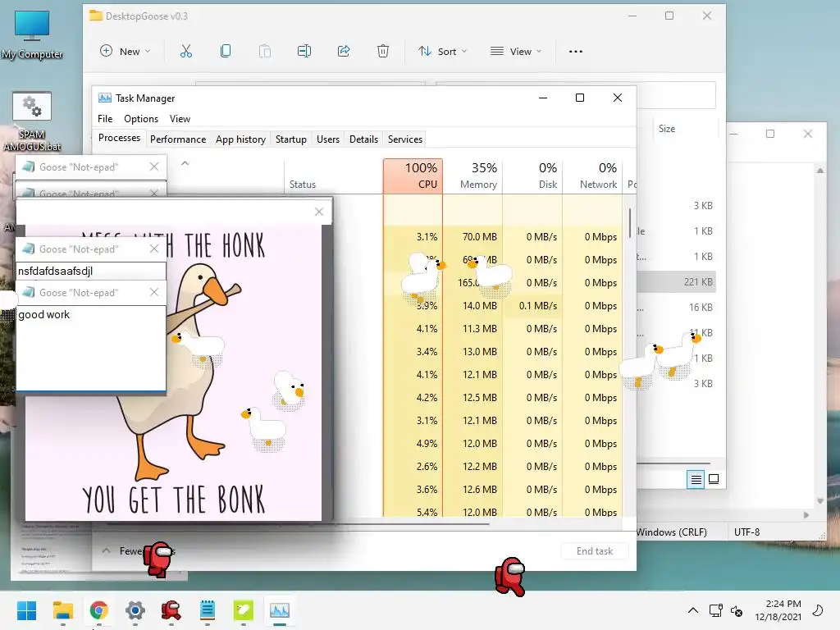Click the Share icon in Explorer toolbar

click(344, 52)
